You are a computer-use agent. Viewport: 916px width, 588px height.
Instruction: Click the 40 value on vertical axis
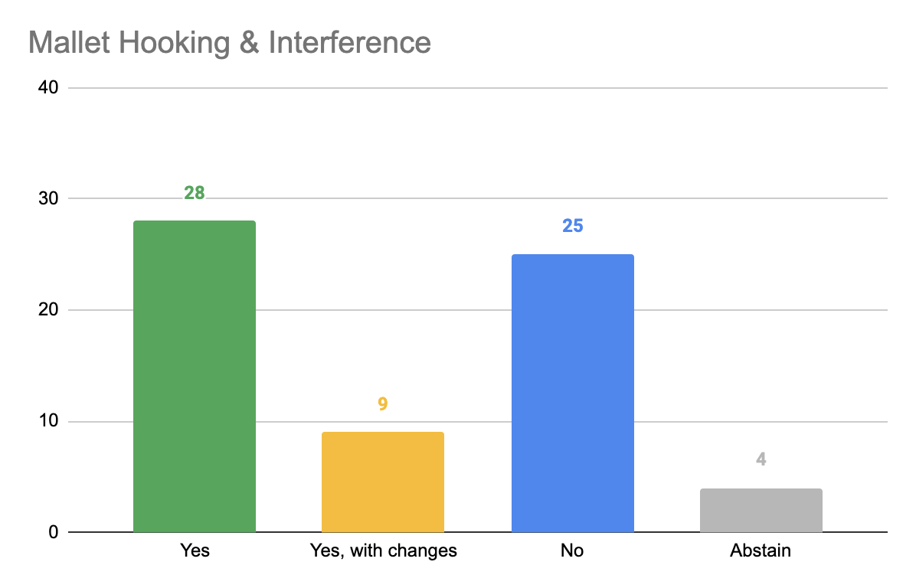(x=48, y=87)
